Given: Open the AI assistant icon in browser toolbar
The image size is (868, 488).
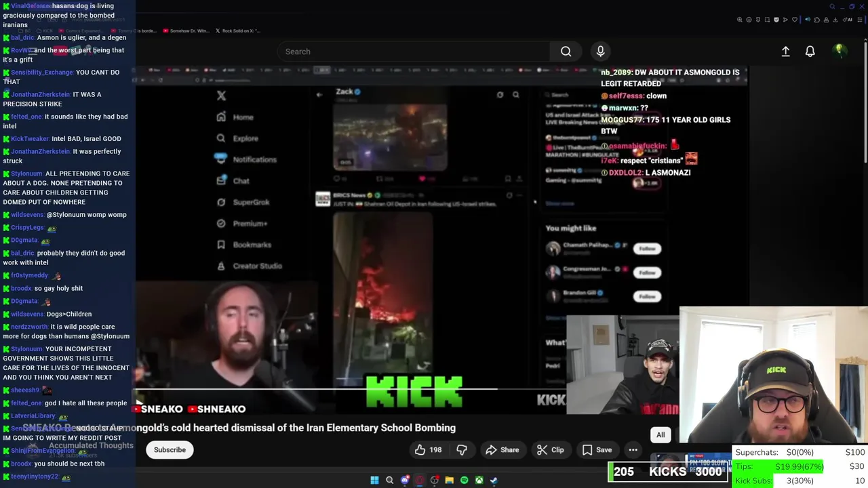Looking at the screenshot, I should tap(846, 20).
